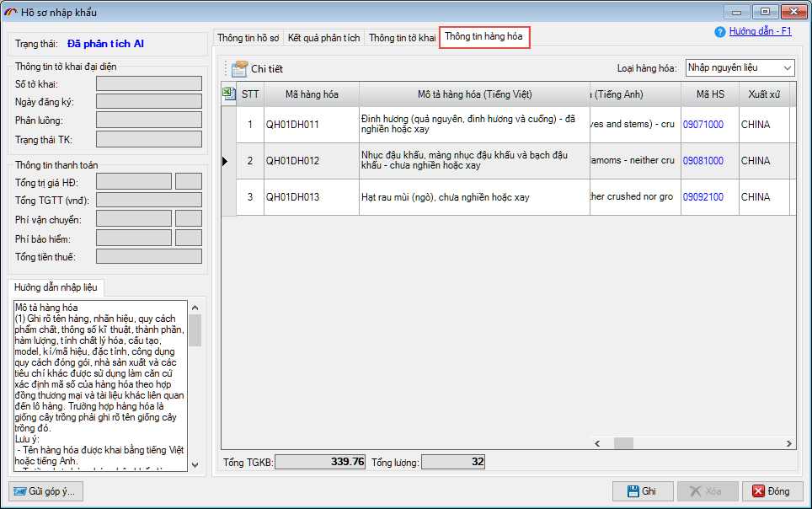Viewport: 812px width, 509px height.
Task: Select the Thông tin tờ khai tab
Action: [402, 38]
